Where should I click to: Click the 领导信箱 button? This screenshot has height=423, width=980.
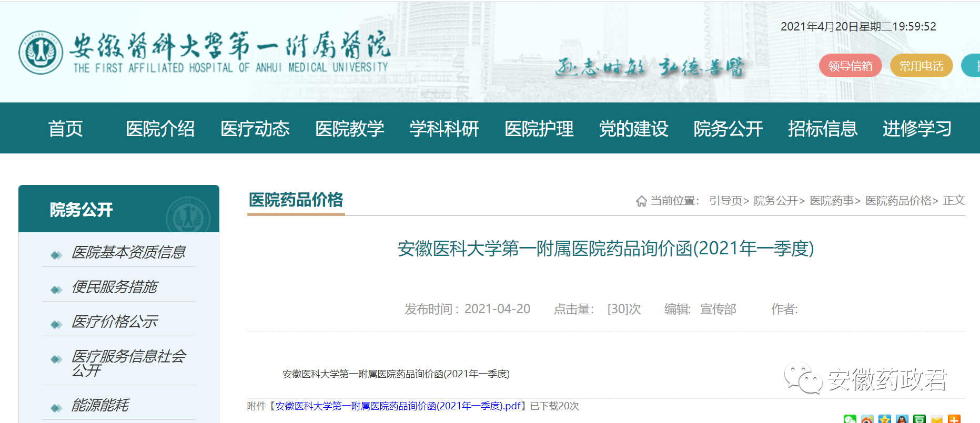pos(850,66)
